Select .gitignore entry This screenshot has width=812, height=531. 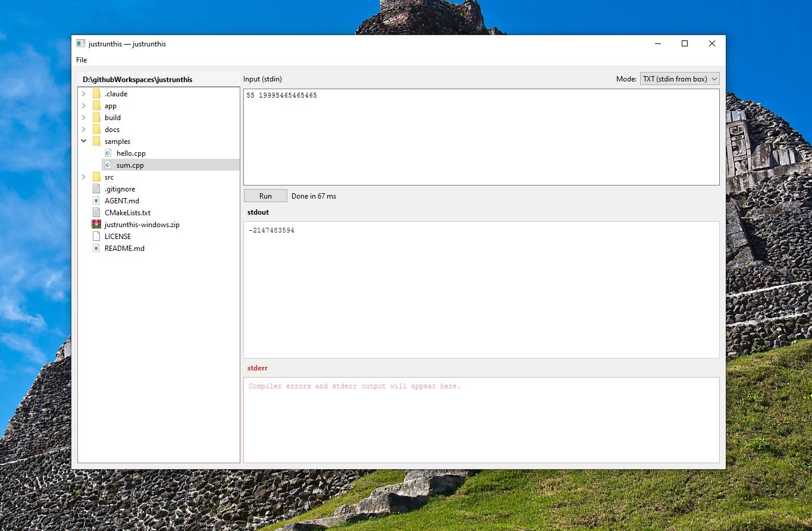(120, 189)
